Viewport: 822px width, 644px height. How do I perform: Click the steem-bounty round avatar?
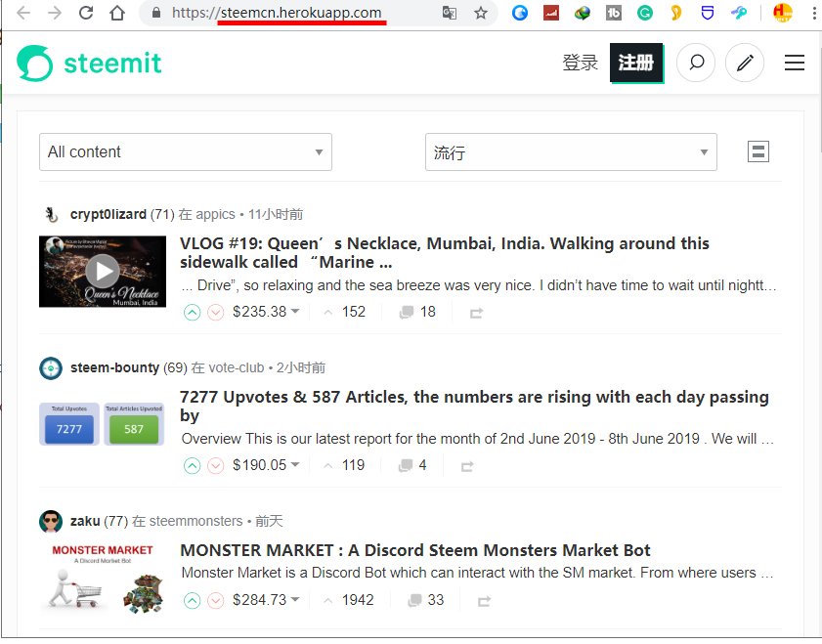pyautogui.click(x=51, y=368)
